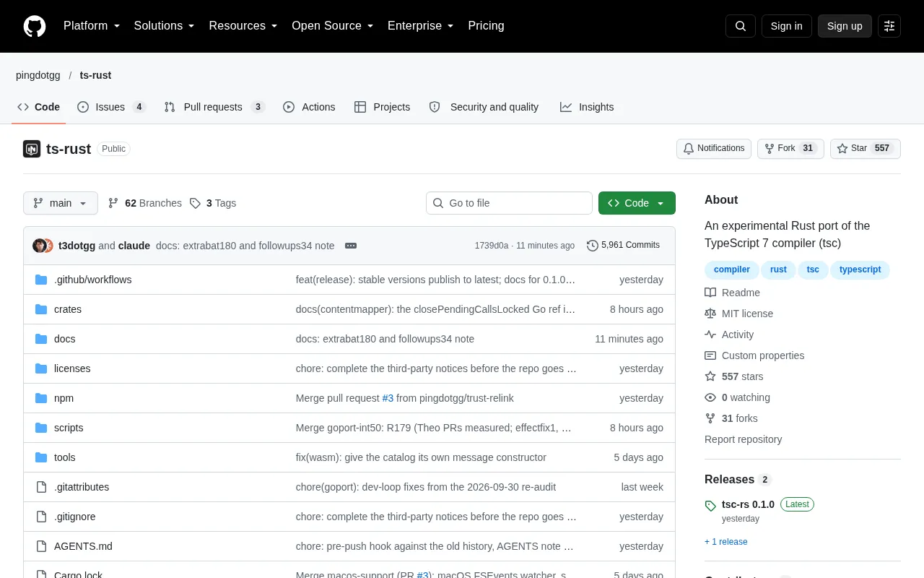
Task: Expand the commit message ellipsis
Action: [x=351, y=246]
